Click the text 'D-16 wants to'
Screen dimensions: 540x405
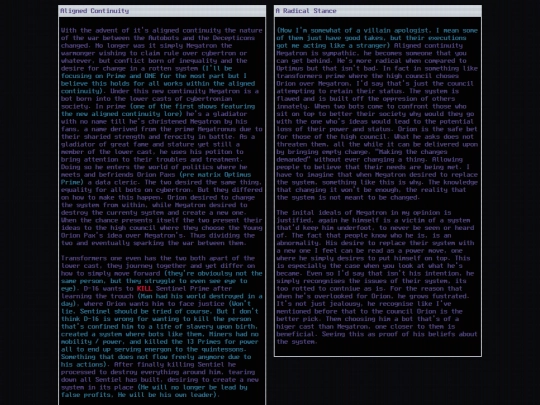(x=108, y=289)
